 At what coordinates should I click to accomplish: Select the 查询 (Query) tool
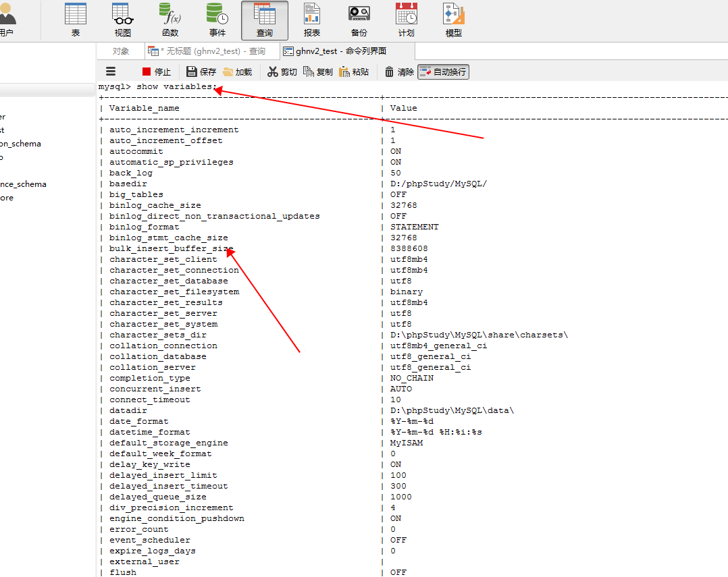coord(264,20)
